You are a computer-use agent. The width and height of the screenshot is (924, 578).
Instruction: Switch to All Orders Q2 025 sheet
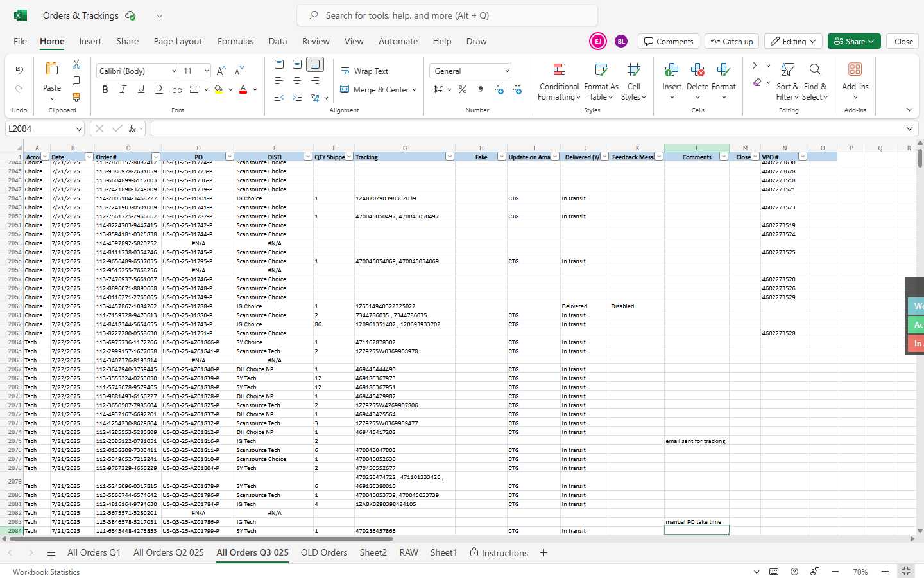coord(169,553)
